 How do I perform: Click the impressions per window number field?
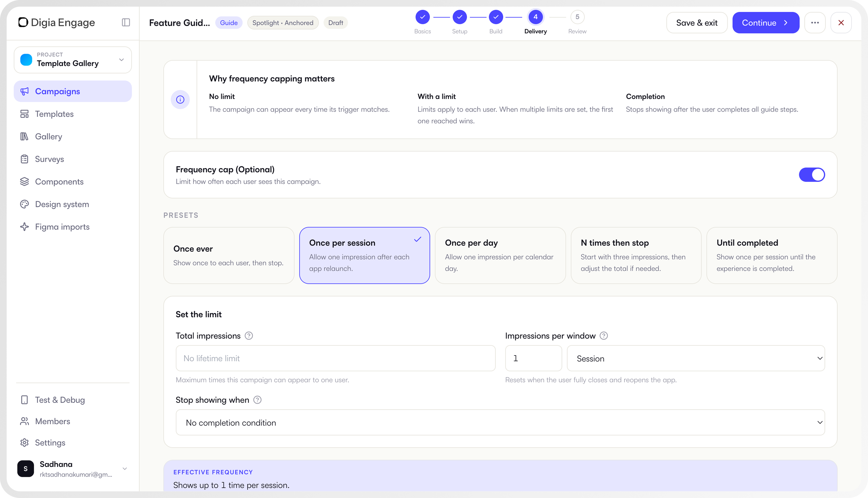[x=533, y=359]
